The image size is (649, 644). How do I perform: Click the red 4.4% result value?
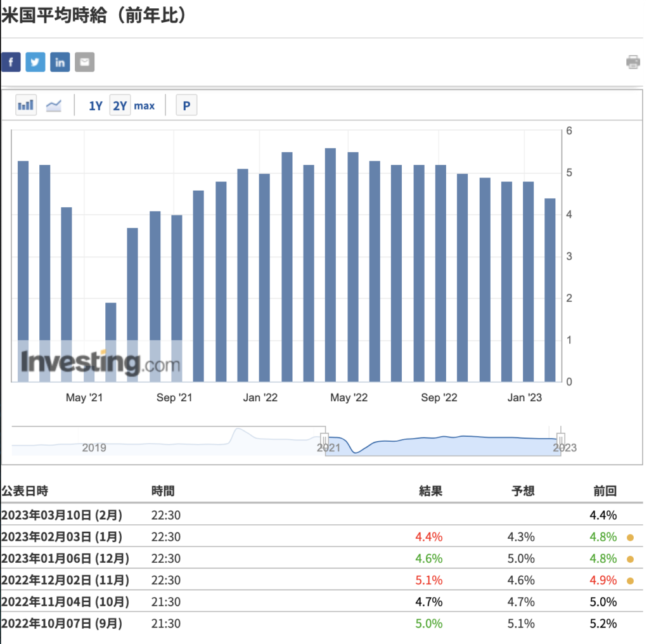pos(429,537)
